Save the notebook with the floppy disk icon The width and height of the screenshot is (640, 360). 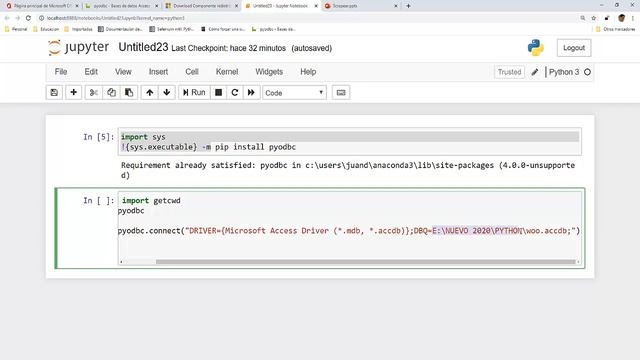(x=54, y=93)
